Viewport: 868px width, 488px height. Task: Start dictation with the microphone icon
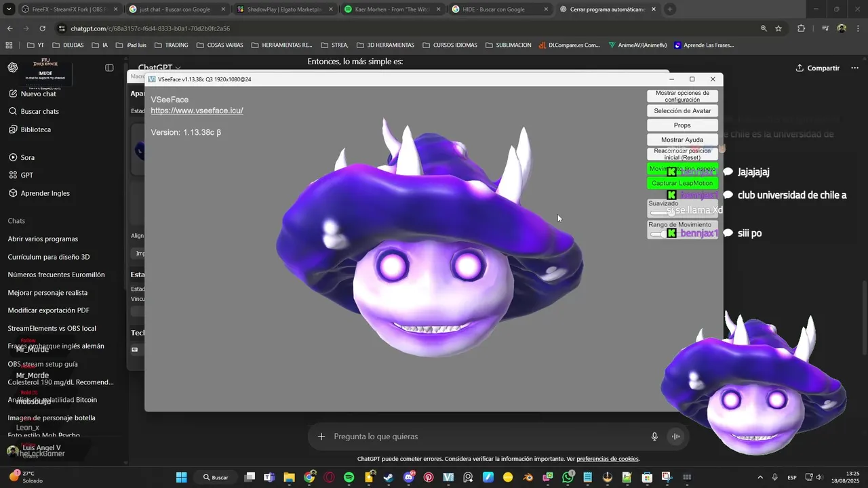click(654, 436)
